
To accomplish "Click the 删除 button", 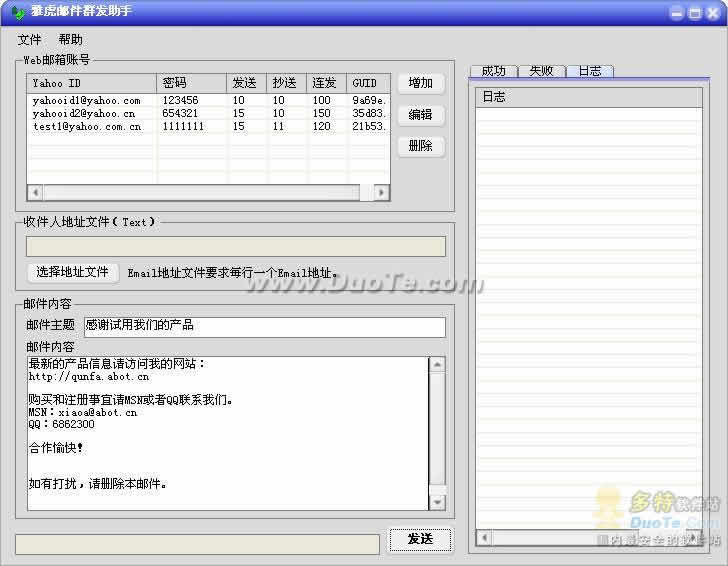I will pyautogui.click(x=421, y=146).
